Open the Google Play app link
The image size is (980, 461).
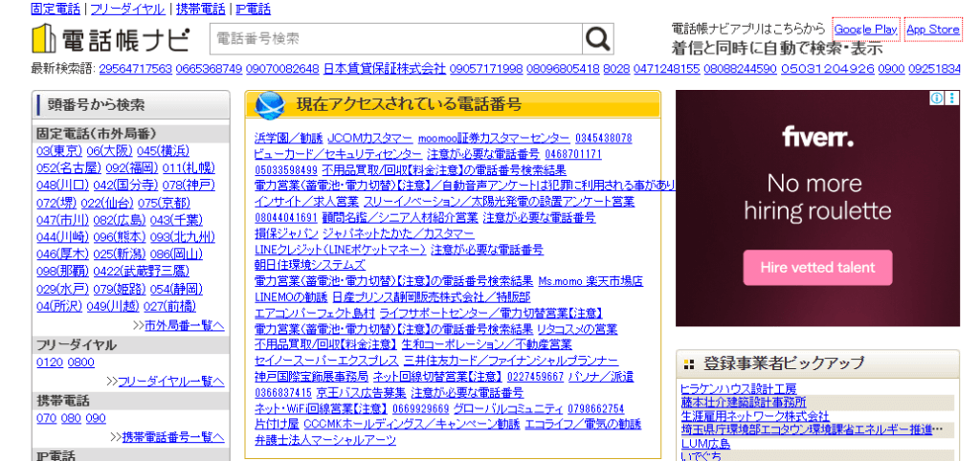pyautogui.click(x=865, y=30)
